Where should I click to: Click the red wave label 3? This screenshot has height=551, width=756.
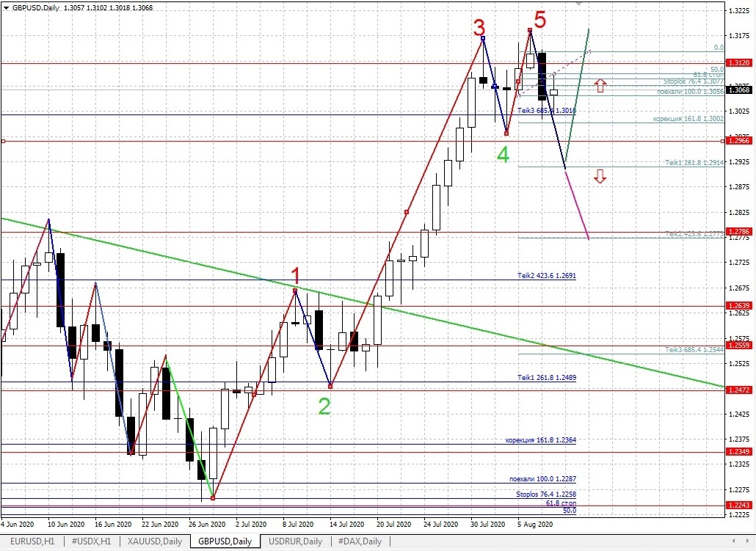479,27
